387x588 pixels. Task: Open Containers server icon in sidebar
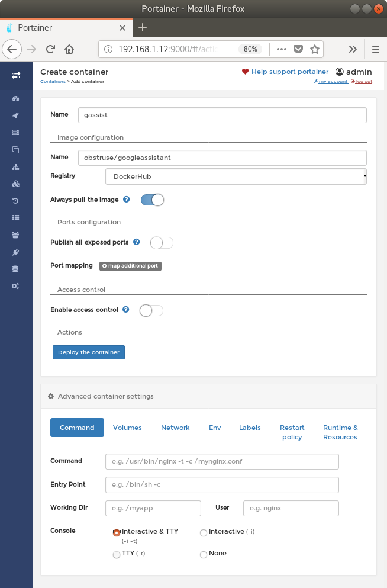pyautogui.click(x=16, y=133)
